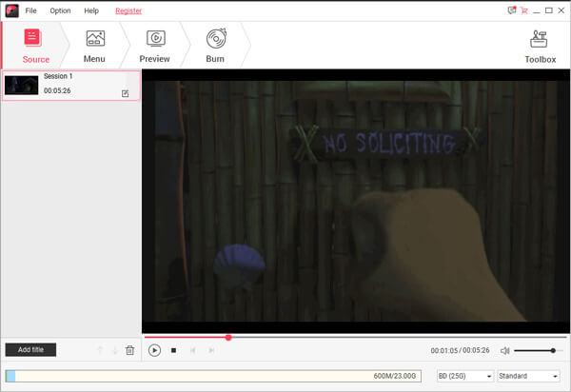571x392 pixels.
Task: Close the application window
Action: [561, 10]
